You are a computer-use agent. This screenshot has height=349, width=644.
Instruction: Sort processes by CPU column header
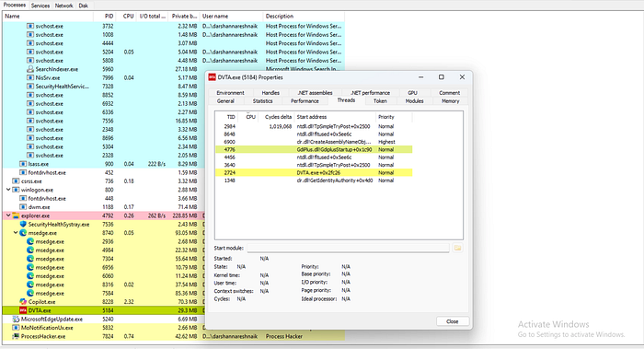[x=127, y=16]
